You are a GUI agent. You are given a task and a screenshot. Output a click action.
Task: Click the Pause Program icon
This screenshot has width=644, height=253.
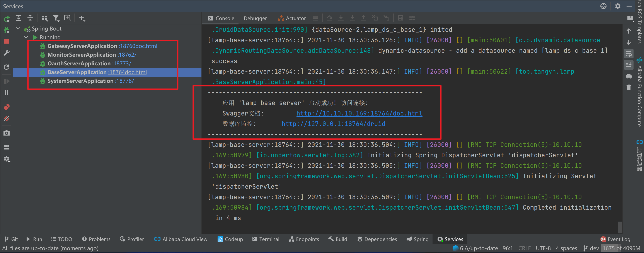(x=7, y=93)
